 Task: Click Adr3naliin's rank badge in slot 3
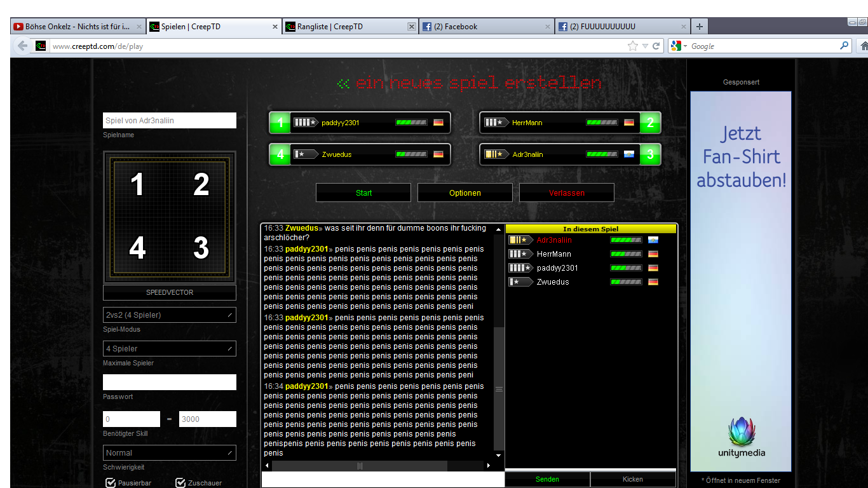point(496,154)
